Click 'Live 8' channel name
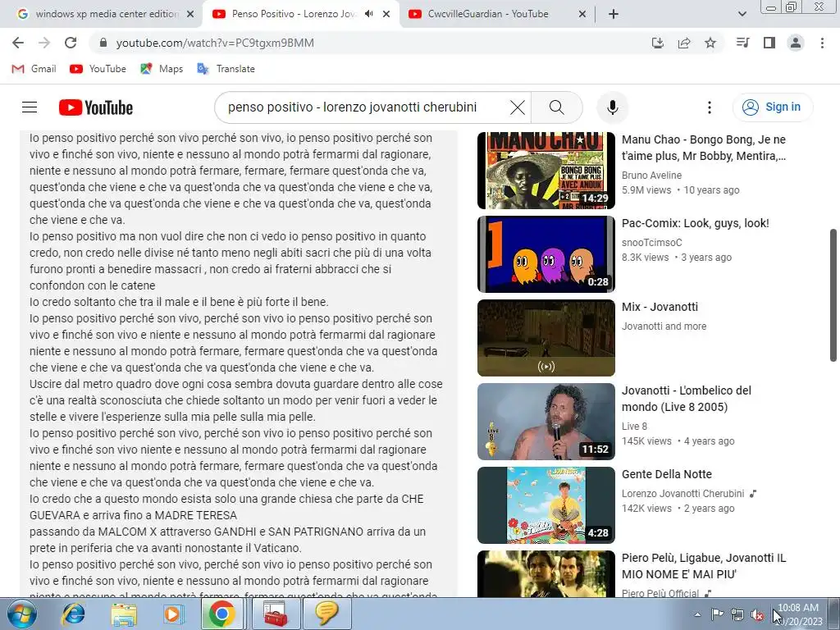The height and width of the screenshot is (630, 840). point(634,427)
